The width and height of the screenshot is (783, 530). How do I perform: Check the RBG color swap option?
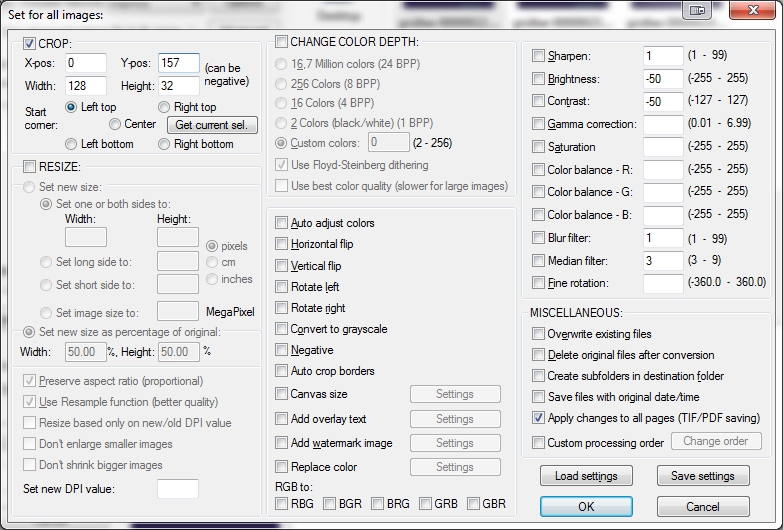[282, 503]
